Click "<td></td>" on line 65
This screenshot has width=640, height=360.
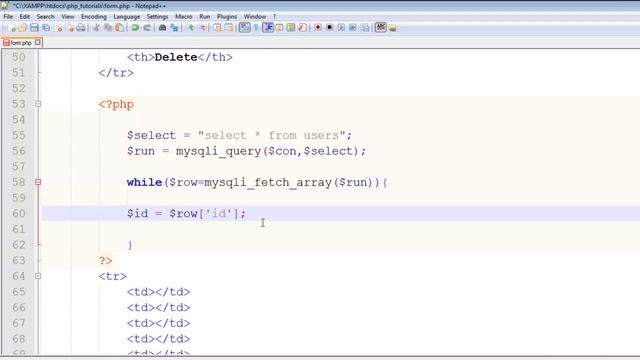coord(158,292)
